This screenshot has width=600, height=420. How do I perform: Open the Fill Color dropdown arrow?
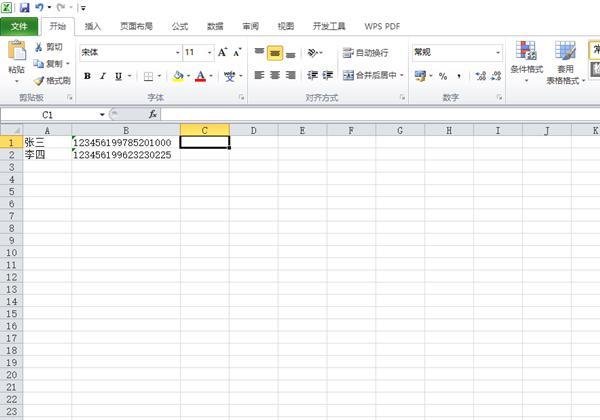[x=189, y=76]
